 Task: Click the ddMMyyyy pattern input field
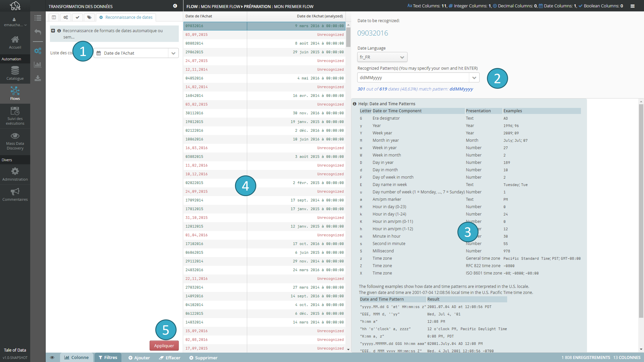413,78
